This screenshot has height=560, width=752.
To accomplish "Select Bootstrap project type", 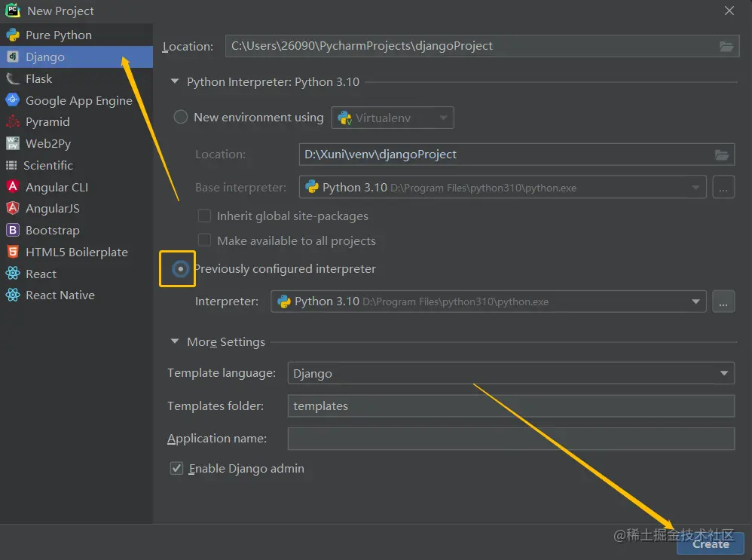I will point(76,231).
